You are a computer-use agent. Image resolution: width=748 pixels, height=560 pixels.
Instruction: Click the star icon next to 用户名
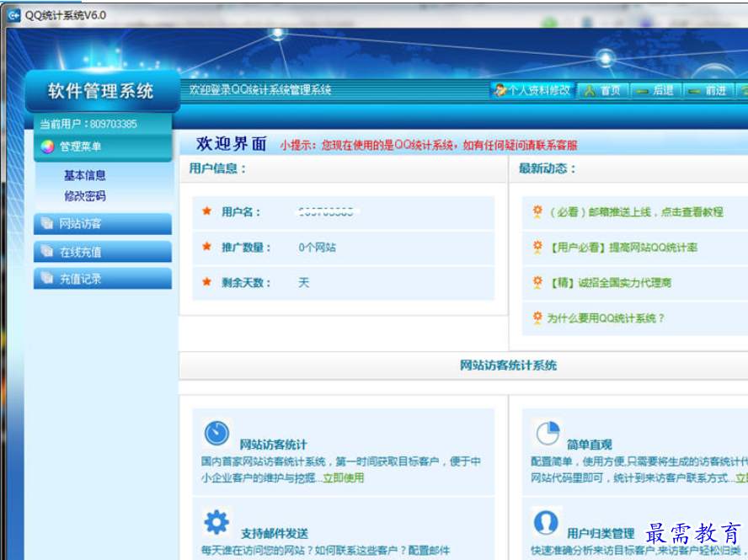[x=206, y=211]
